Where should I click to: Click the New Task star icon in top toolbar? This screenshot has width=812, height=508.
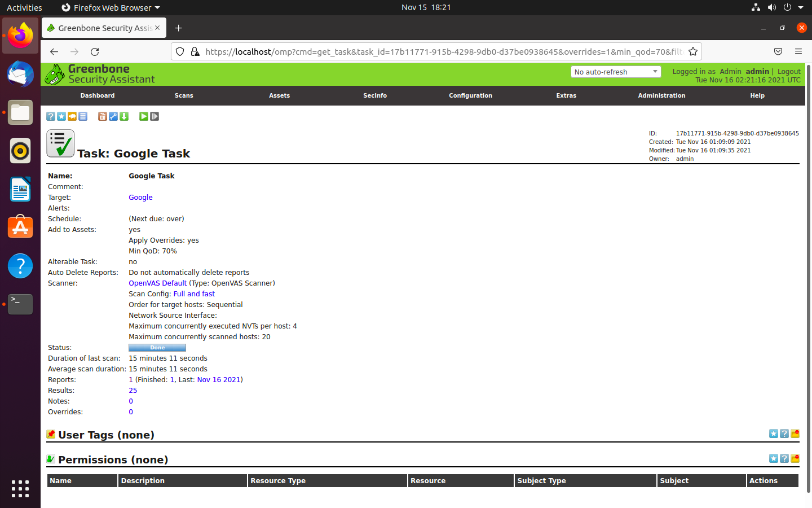[x=61, y=116]
